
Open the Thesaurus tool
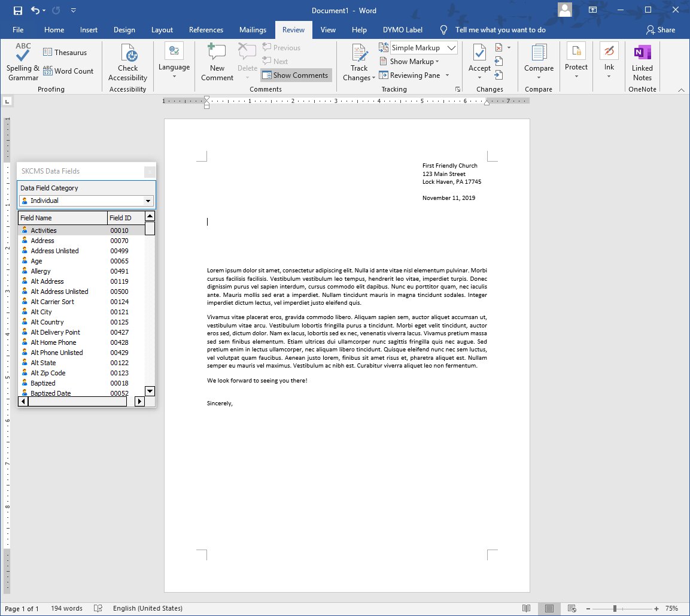(65, 53)
